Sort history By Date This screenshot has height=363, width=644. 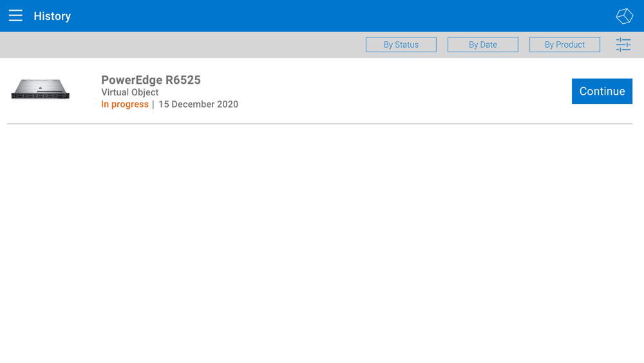pyautogui.click(x=482, y=44)
